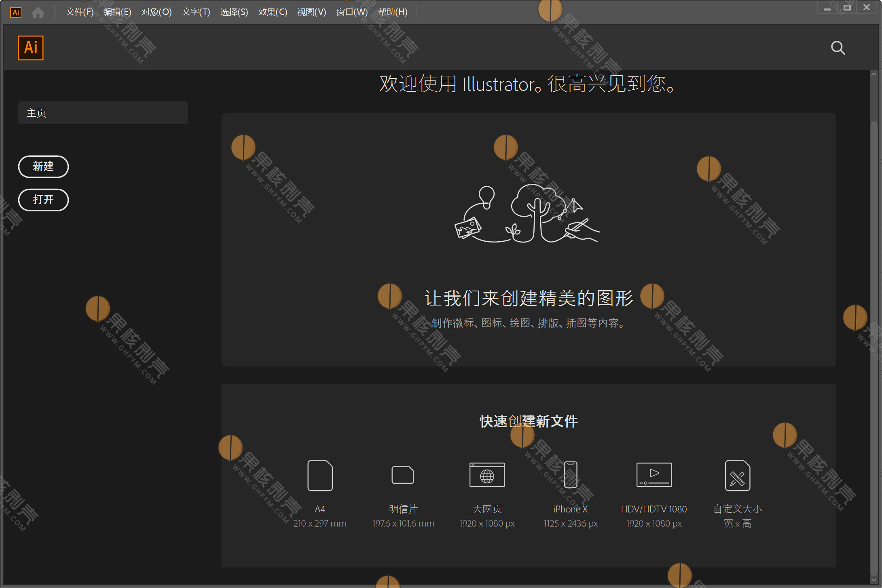Click the scrollbar down arrow
The width and height of the screenshot is (882, 588).
pyautogui.click(x=874, y=580)
